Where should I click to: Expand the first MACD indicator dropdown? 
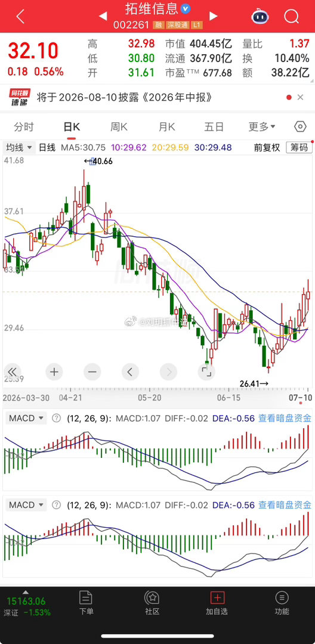coord(26,419)
